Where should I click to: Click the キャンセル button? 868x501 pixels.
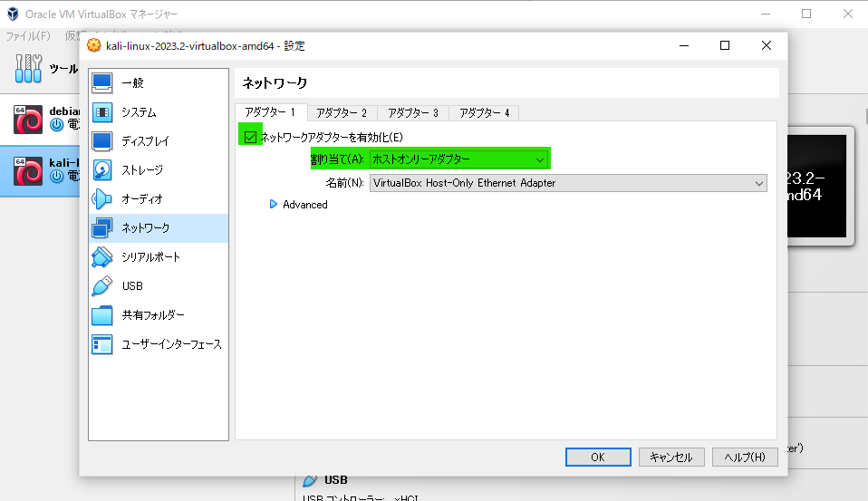[x=670, y=458]
